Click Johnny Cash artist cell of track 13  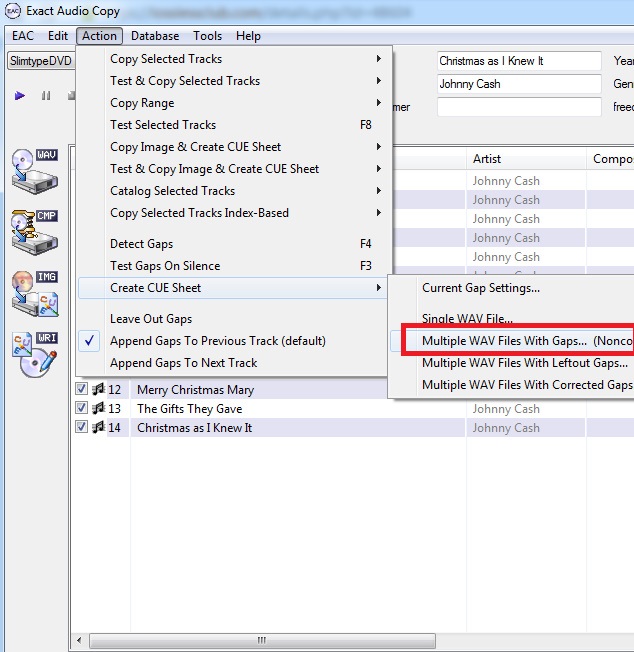click(526, 409)
